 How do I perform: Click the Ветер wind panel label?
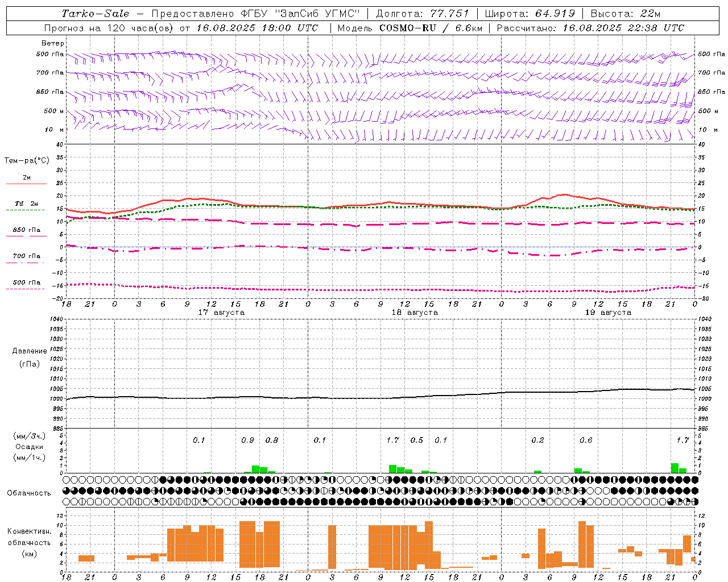pyautogui.click(x=53, y=43)
